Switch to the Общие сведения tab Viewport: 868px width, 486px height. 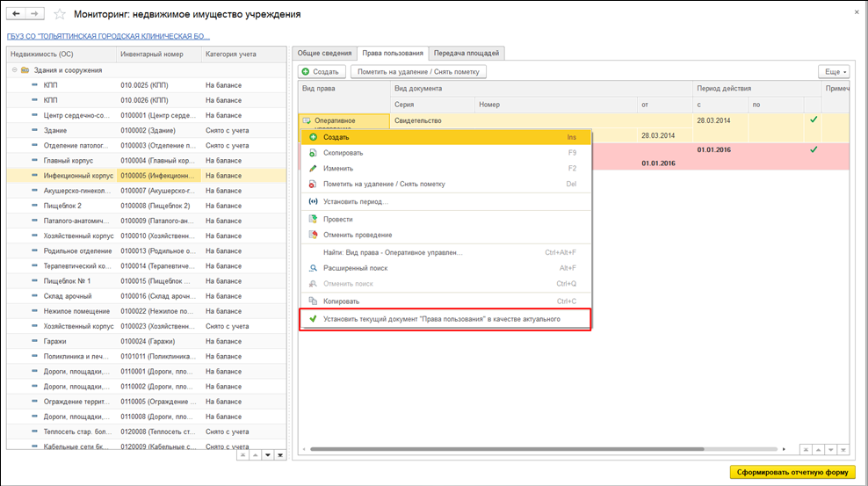pos(324,54)
